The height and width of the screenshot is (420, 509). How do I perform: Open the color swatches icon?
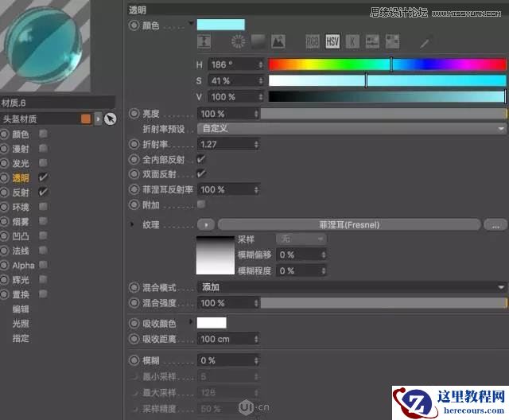point(392,41)
